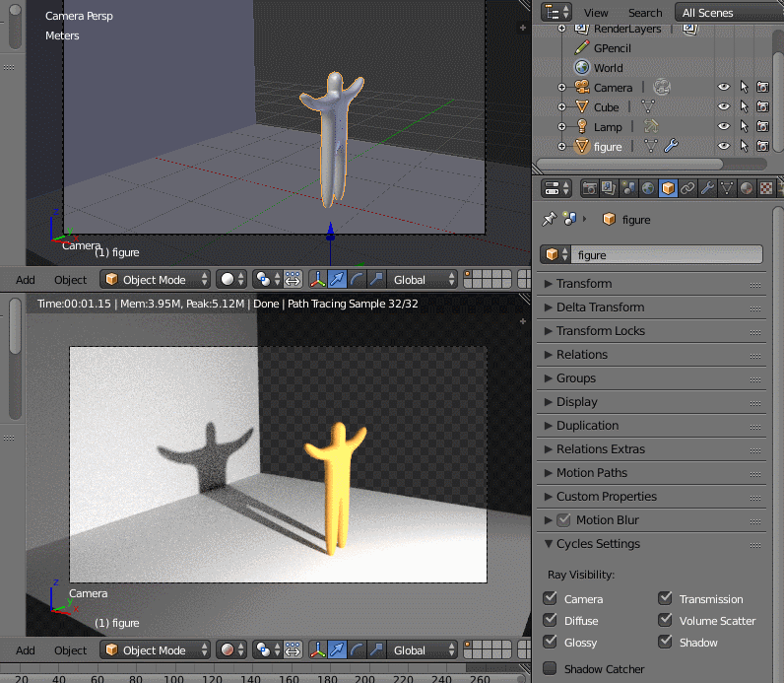
Task: Select rotate manipulator arc in lower viewport header
Action: tap(357, 649)
